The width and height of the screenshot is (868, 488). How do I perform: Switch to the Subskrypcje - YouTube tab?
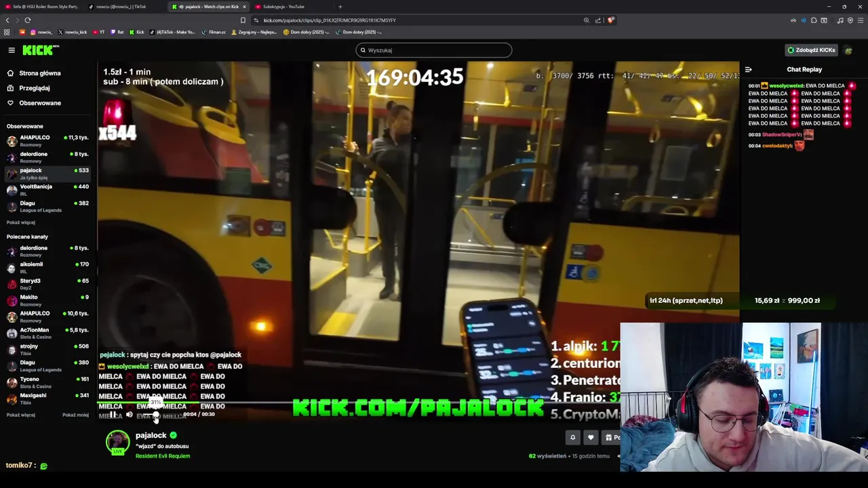(x=290, y=7)
